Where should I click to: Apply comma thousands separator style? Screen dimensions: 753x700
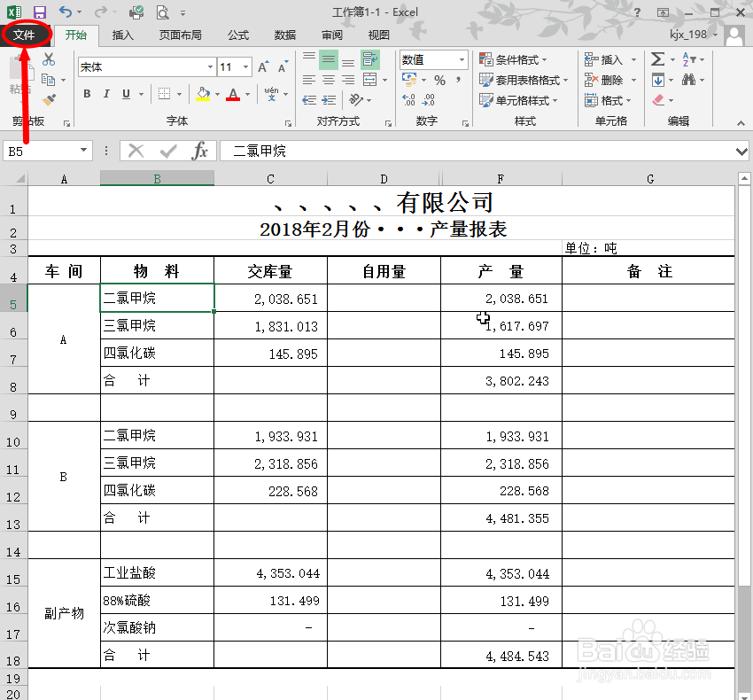pos(459,80)
